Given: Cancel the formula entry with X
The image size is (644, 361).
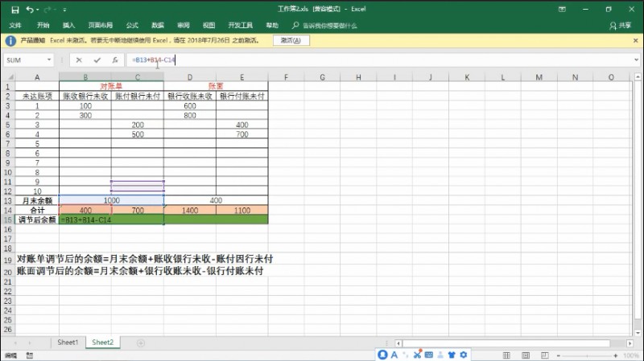Looking at the screenshot, I should [x=79, y=59].
